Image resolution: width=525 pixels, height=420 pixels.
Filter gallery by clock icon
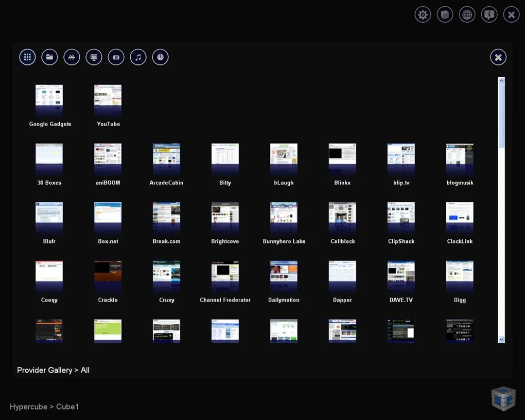tap(161, 57)
